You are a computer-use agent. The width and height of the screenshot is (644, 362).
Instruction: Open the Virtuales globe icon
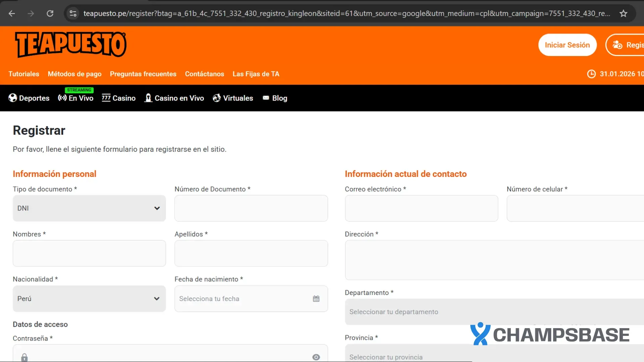(x=217, y=98)
